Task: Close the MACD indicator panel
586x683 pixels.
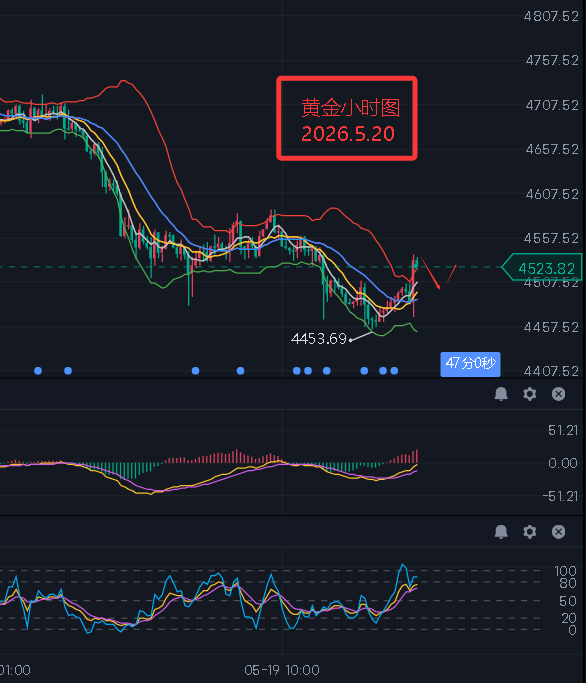Action: point(558,394)
